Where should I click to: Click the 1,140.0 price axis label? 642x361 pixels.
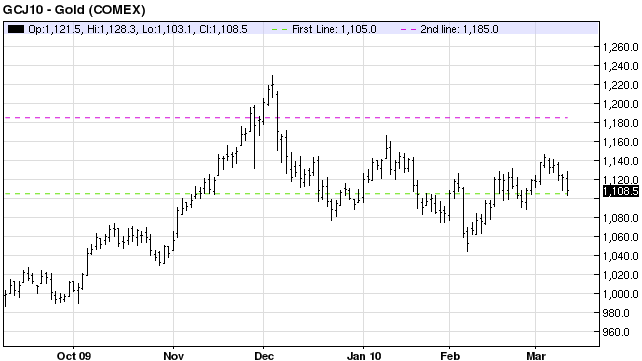621,161
